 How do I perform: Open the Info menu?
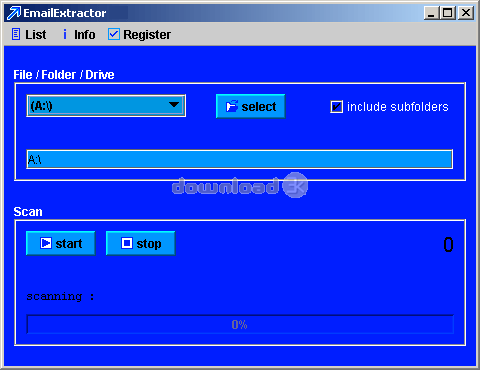pyautogui.click(x=79, y=34)
